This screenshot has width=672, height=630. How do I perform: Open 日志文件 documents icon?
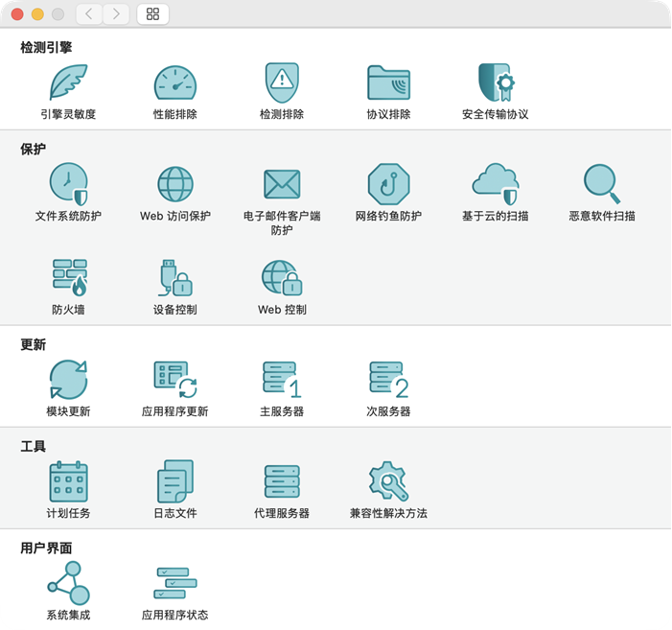(175, 481)
